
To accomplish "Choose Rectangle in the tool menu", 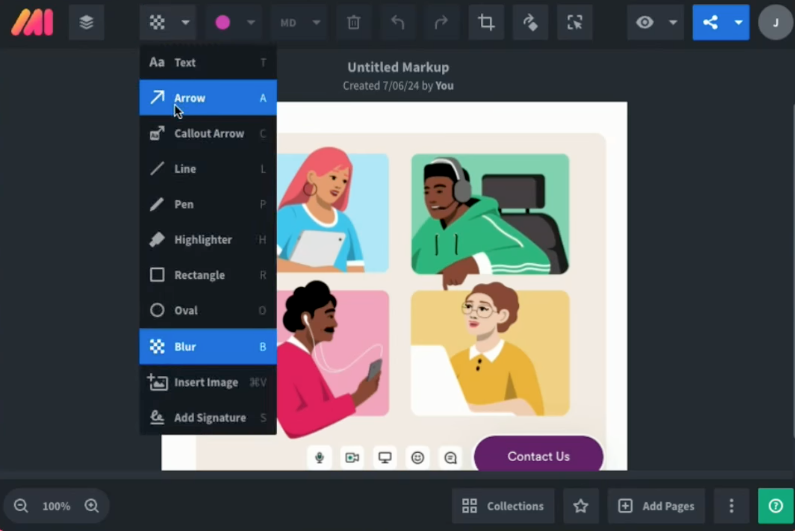I will click(208, 275).
